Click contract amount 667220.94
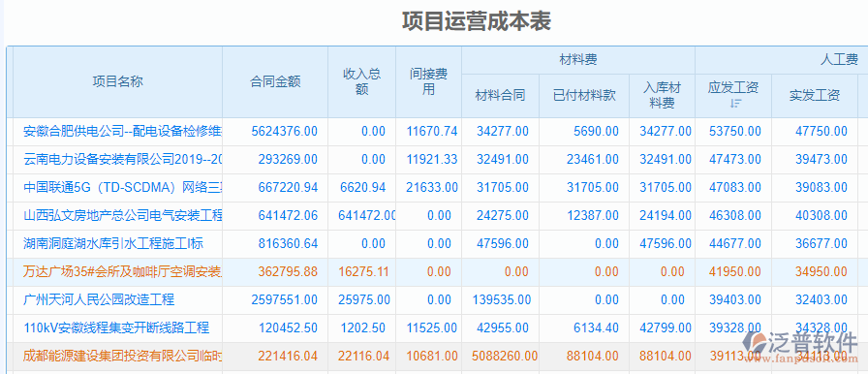Viewport: 868px width, 374px height. coord(288,188)
